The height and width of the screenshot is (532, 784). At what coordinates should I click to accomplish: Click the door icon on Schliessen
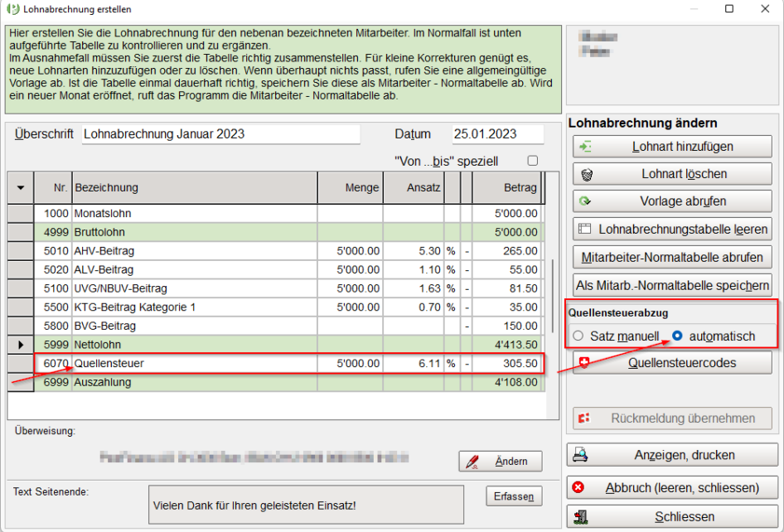click(x=580, y=517)
